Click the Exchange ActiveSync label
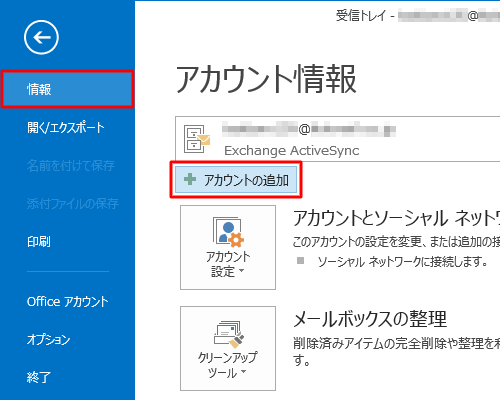The height and width of the screenshot is (400, 500). 292,151
